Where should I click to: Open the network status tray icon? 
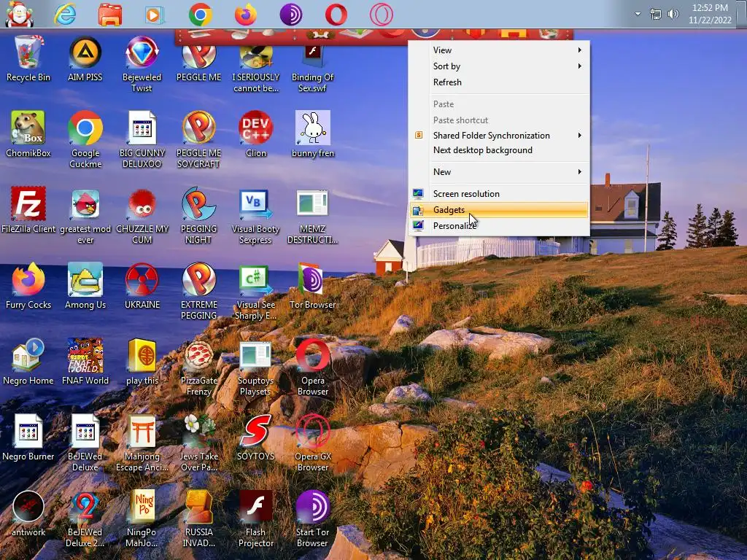[656, 15]
